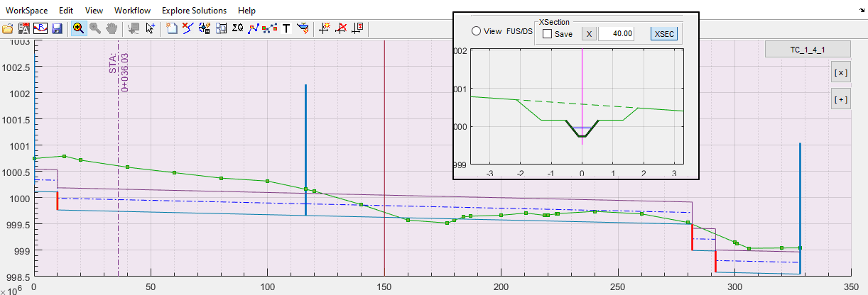868x295 pixels.
Task: Click the arrow pointer with plus icon
Action: coord(151,28)
